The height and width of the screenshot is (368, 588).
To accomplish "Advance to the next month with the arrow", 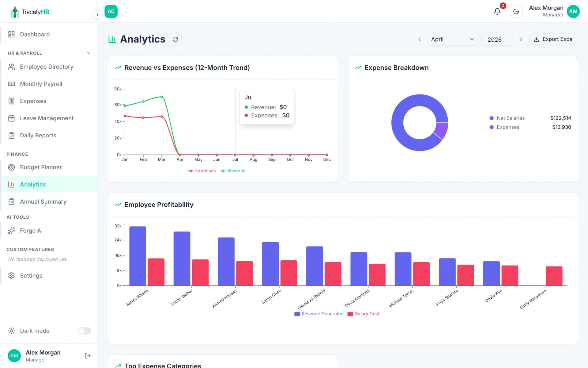I will coord(521,39).
